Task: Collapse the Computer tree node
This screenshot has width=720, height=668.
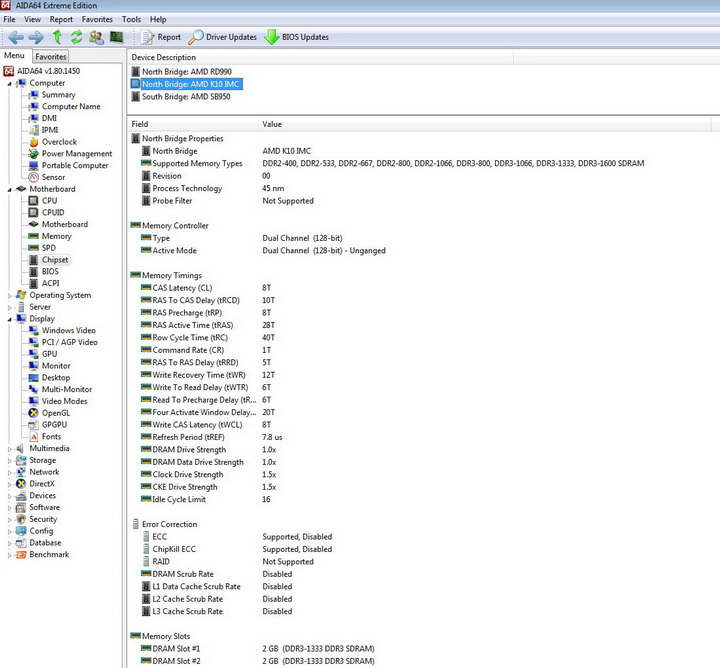Action: tap(9, 84)
